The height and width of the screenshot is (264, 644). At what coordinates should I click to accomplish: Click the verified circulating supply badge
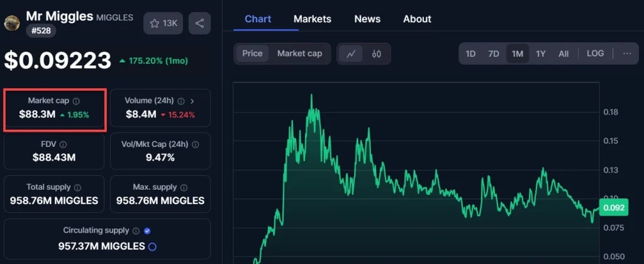coord(147,231)
